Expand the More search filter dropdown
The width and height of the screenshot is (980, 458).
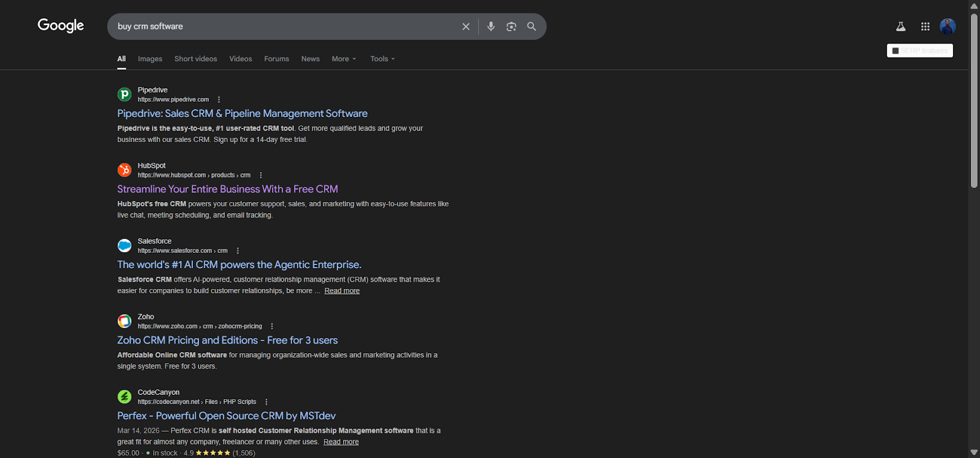(x=344, y=59)
